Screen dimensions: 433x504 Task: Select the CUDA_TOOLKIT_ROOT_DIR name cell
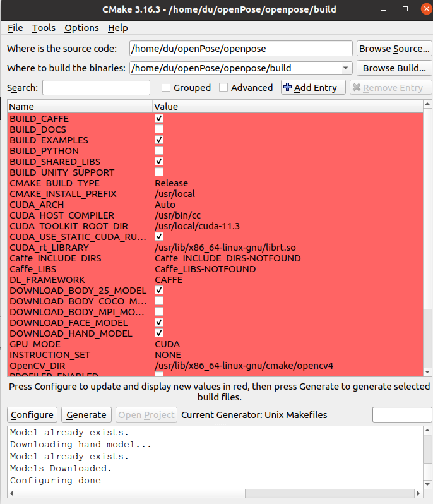[x=69, y=226]
